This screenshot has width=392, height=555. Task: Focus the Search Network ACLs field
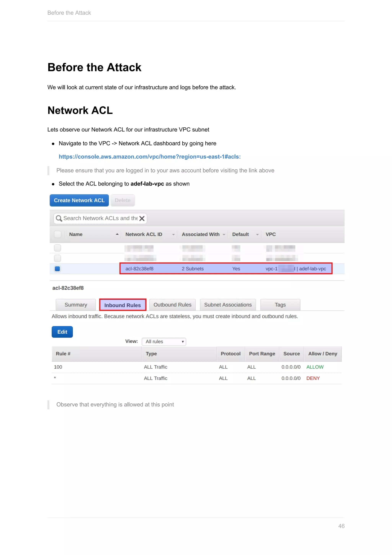point(100,218)
